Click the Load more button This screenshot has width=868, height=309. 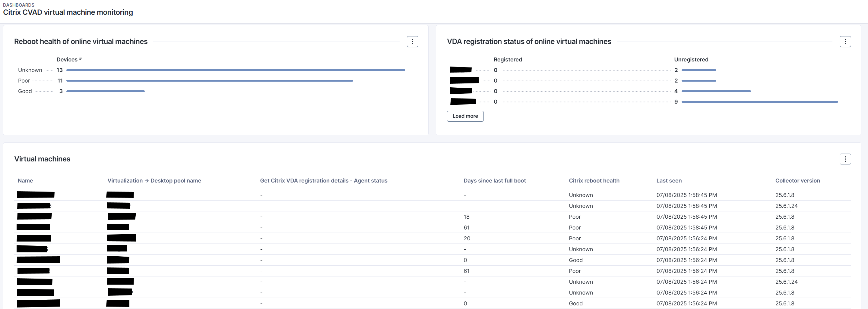point(465,116)
